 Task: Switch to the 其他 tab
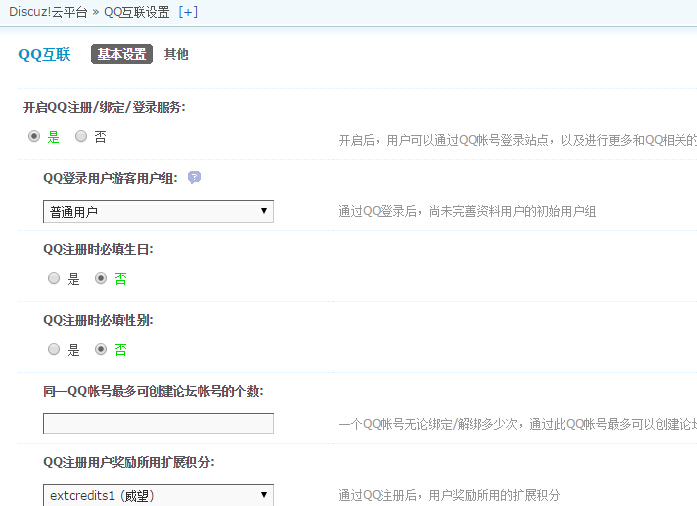pyautogui.click(x=176, y=54)
